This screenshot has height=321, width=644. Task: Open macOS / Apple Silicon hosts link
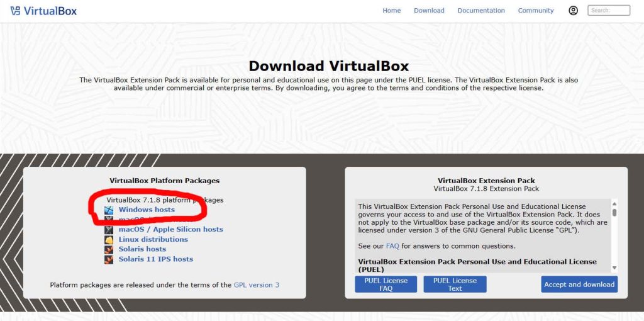coord(171,229)
